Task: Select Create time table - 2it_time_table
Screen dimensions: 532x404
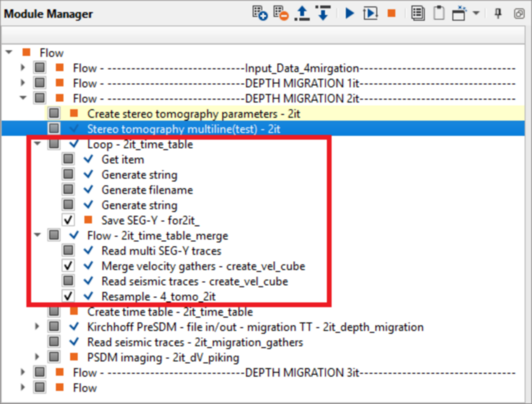Action: pos(170,312)
